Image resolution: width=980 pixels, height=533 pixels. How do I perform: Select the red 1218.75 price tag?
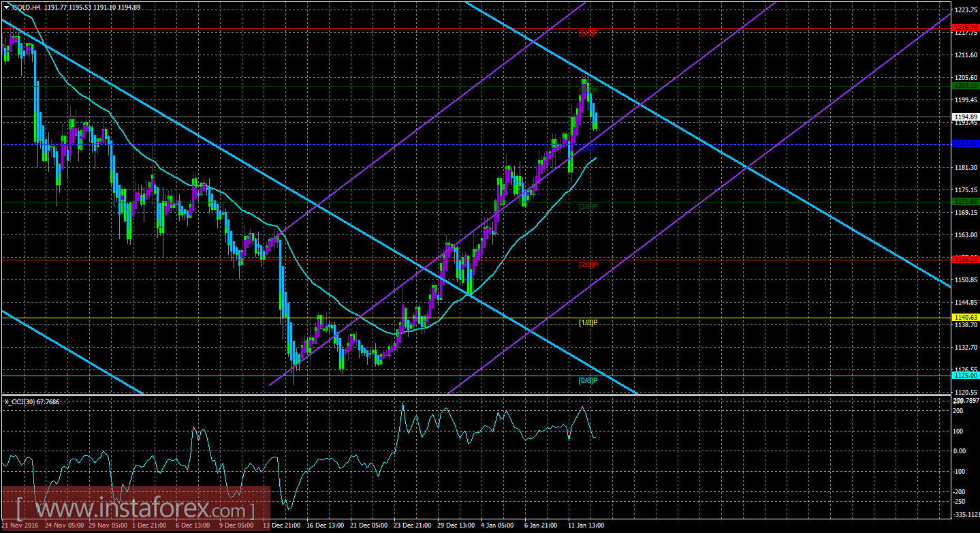point(966,28)
